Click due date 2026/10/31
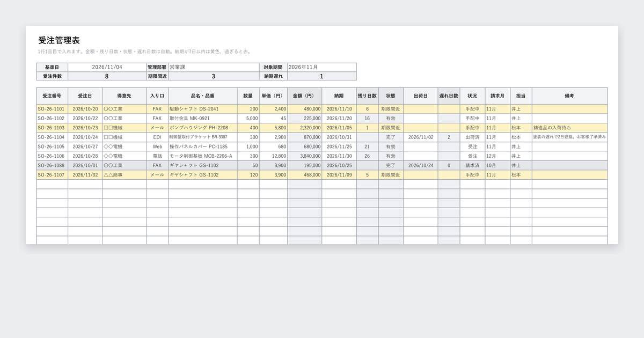The height and width of the screenshot is (338, 644). pos(339,137)
